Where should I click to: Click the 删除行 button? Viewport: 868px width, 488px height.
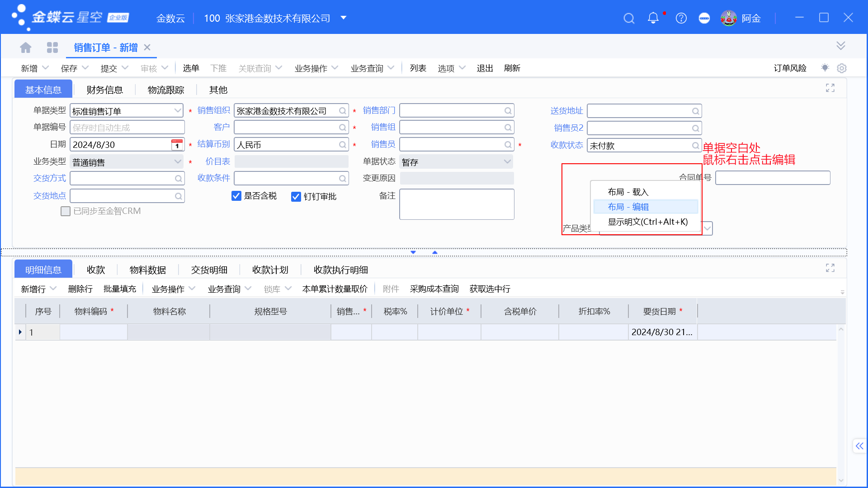80,289
